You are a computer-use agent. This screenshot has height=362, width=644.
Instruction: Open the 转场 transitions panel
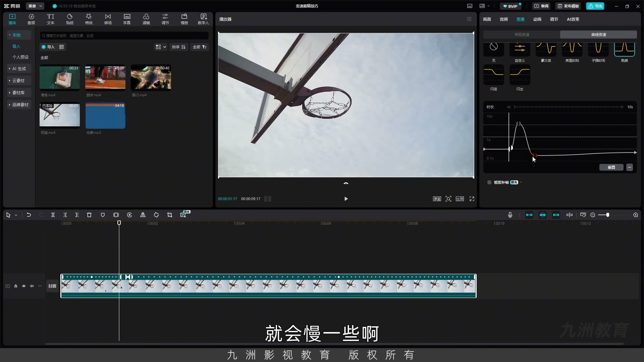[108, 19]
